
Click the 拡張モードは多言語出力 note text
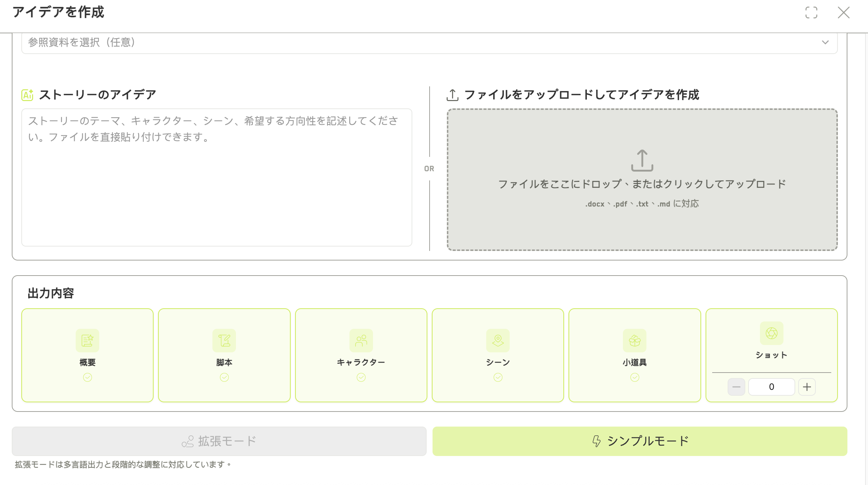point(123,465)
